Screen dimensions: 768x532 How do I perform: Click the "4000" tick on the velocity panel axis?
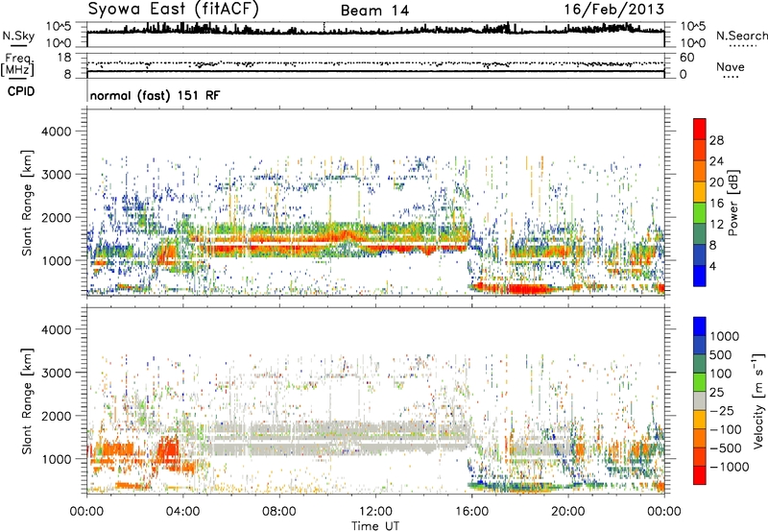(x=56, y=329)
